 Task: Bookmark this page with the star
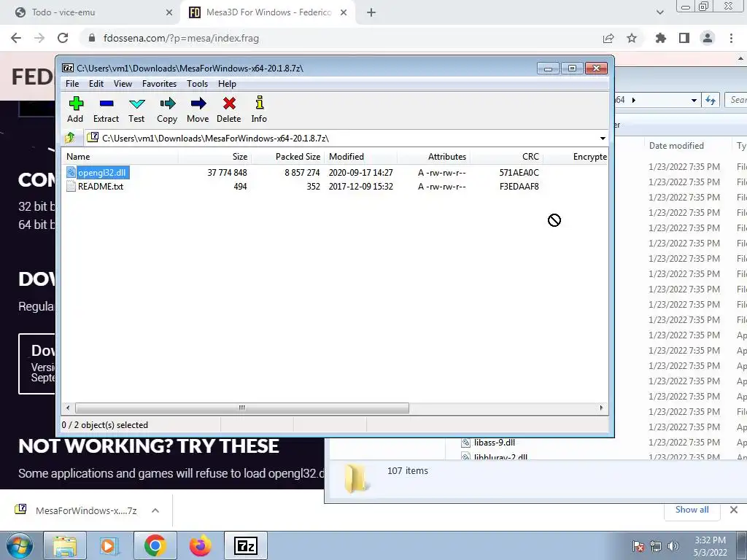point(632,38)
